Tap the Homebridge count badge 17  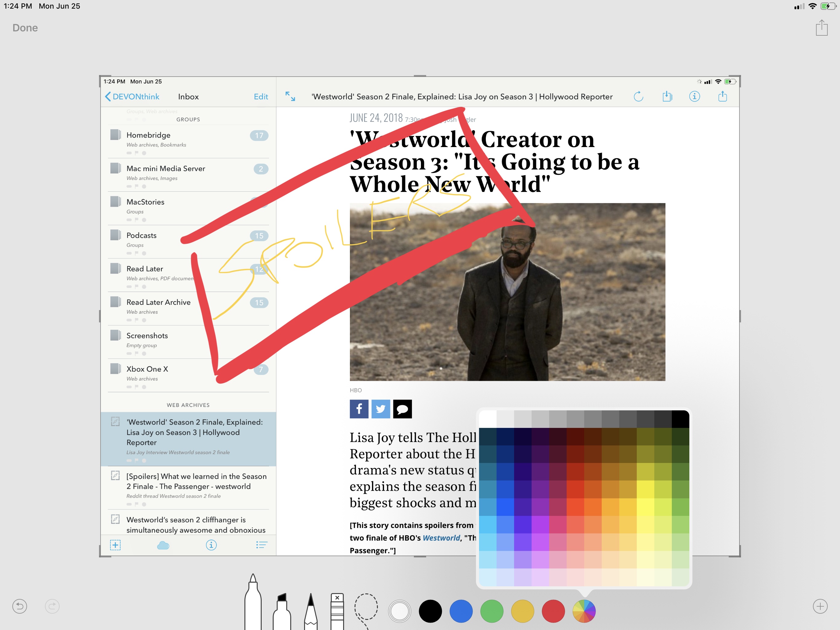tap(259, 135)
